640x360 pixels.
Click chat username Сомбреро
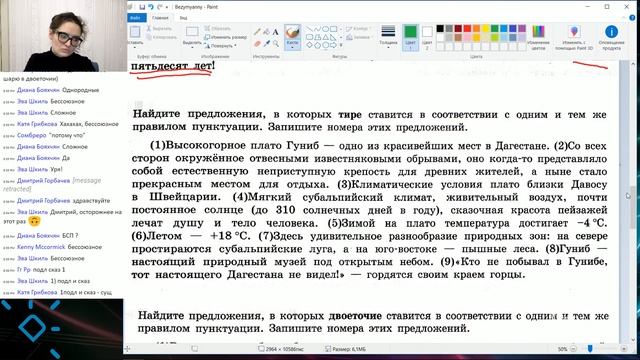point(31,135)
